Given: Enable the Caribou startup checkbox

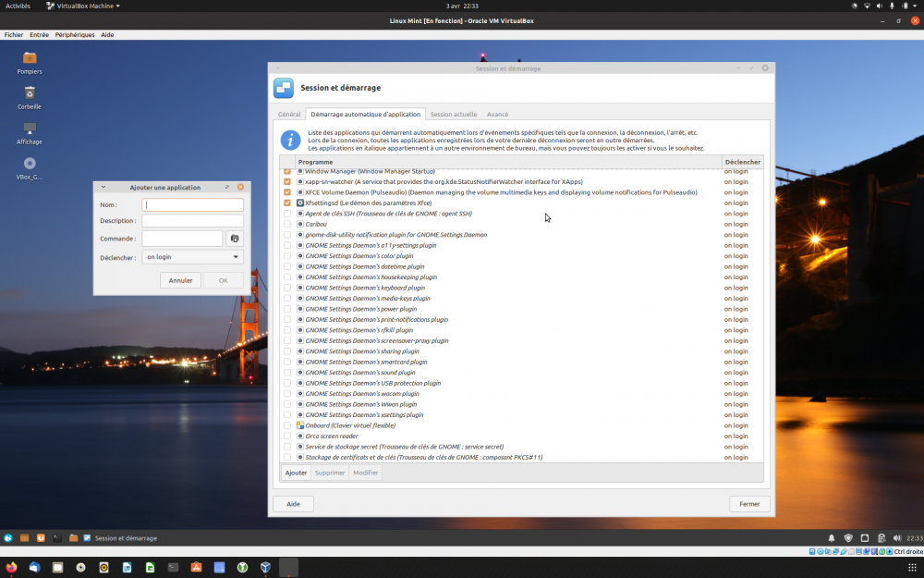Looking at the screenshot, I should (287, 224).
